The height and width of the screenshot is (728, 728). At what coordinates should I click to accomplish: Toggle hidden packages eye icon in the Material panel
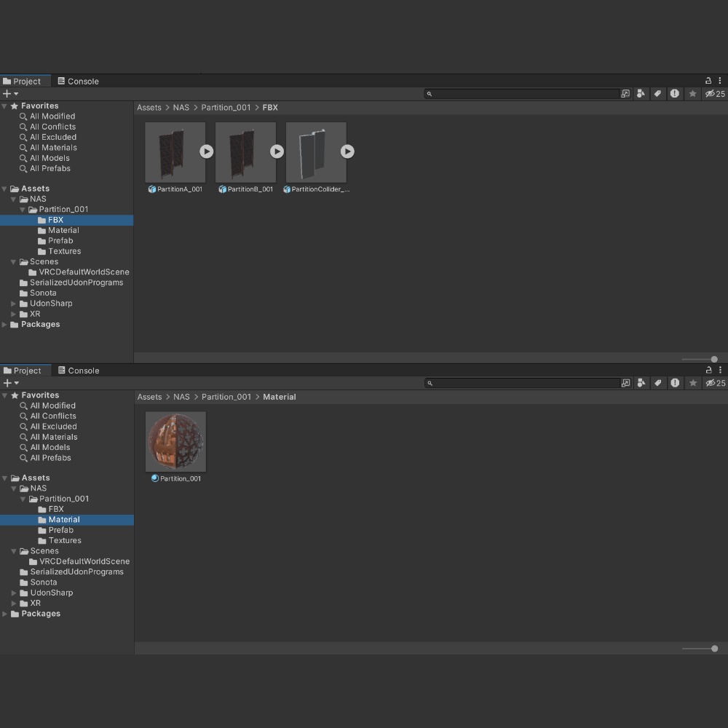coord(716,383)
